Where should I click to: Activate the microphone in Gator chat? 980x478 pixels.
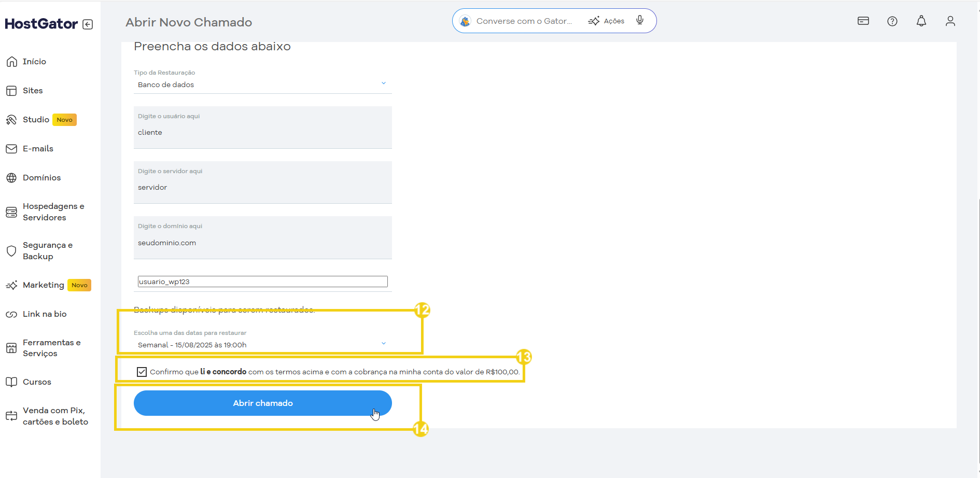coord(640,20)
